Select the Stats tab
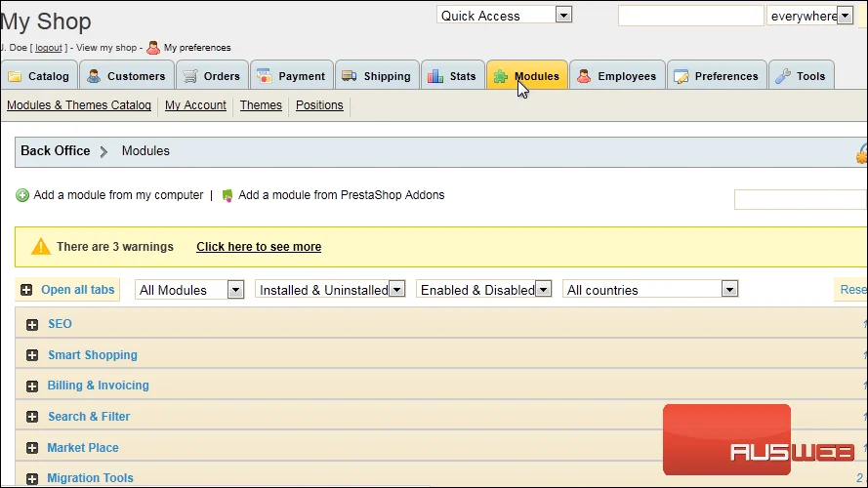 coord(453,75)
